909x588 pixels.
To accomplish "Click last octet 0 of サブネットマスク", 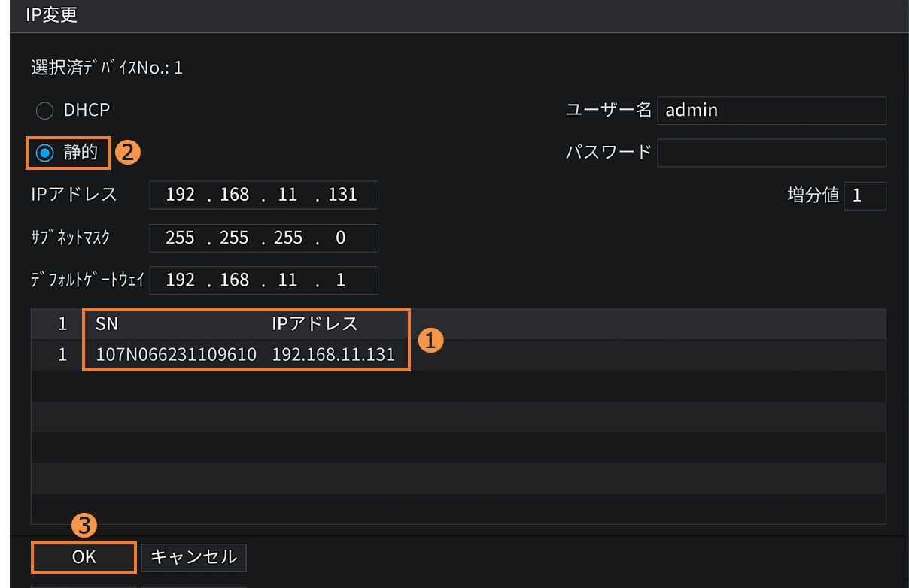I will click(341, 238).
